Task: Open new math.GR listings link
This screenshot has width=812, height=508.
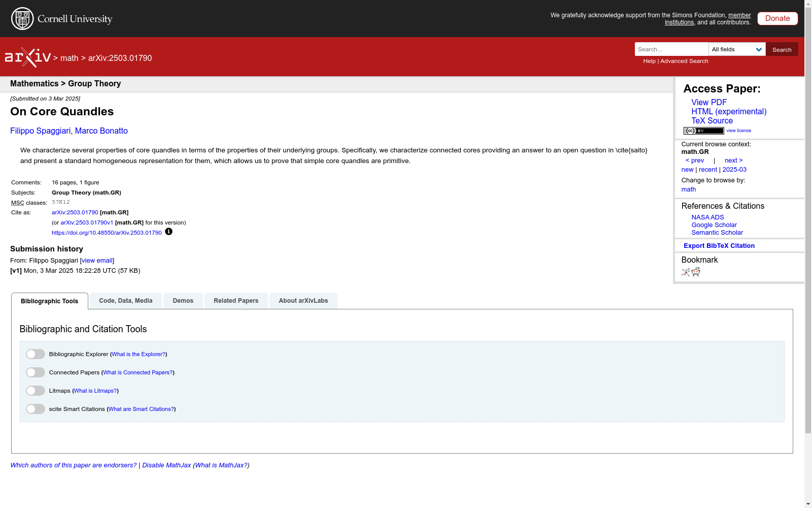Action: 687,170
